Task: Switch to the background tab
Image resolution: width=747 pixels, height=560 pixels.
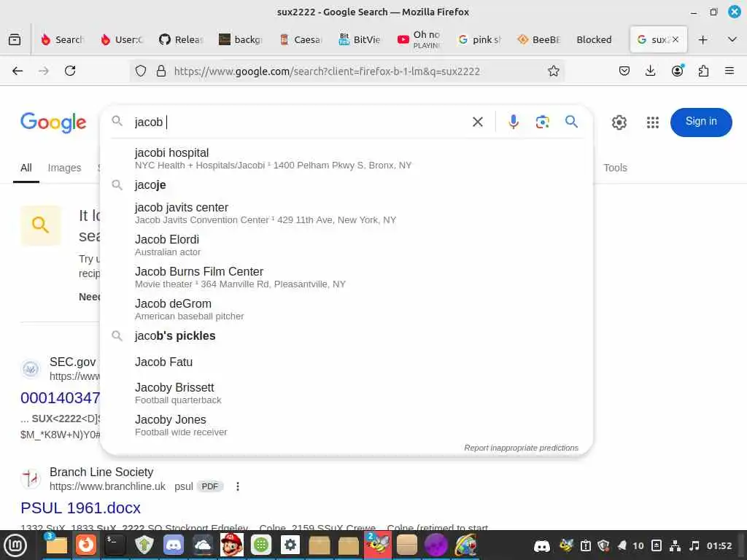Action: click(x=241, y=39)
